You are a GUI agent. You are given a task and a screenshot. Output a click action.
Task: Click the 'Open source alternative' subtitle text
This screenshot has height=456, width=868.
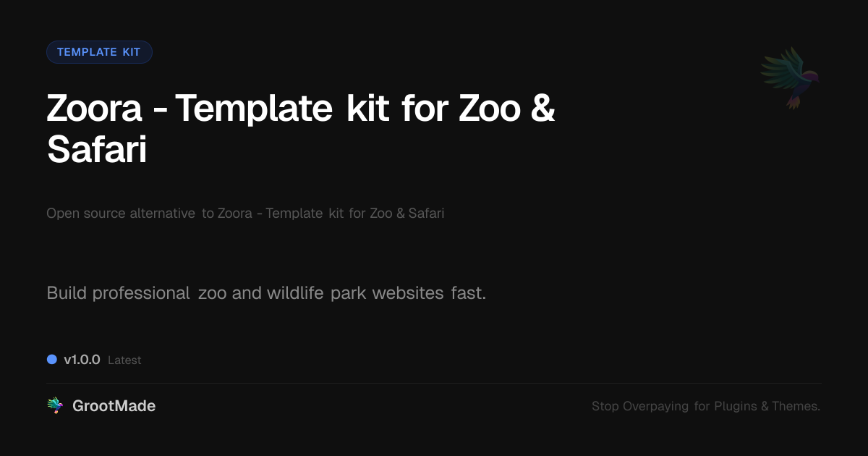(x=121, y=214)
